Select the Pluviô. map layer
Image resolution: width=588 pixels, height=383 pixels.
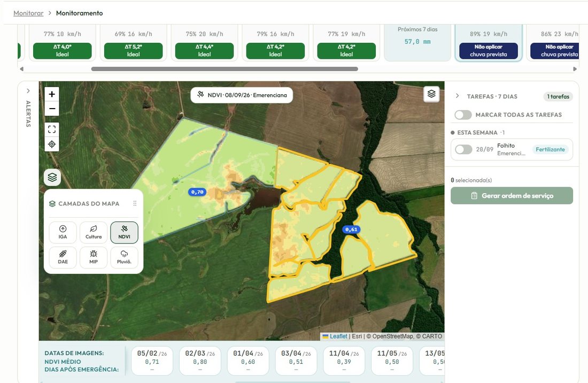(x=124, y=257)
